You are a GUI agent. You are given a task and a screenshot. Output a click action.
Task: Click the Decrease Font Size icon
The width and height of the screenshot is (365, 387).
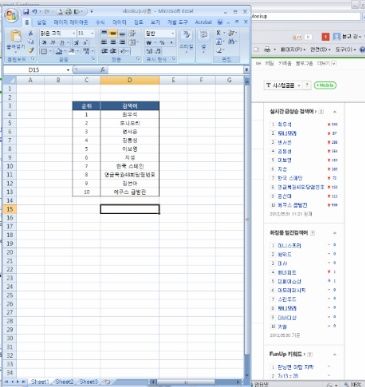(85, 43)
